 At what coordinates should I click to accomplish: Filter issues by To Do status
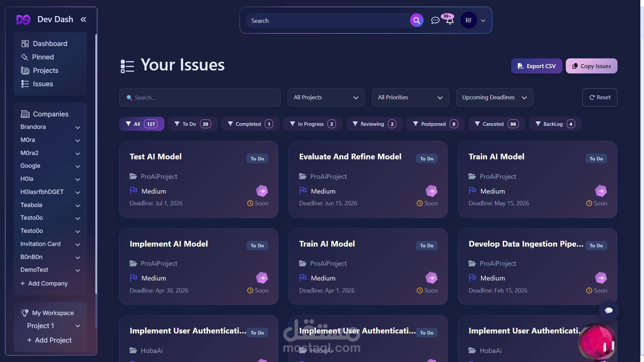point(193,124)
